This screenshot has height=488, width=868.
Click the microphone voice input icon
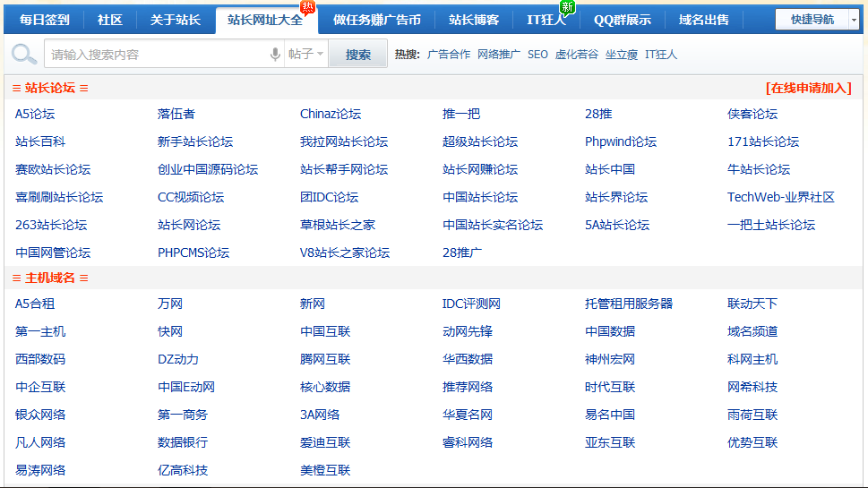click(x=275, y=55)
